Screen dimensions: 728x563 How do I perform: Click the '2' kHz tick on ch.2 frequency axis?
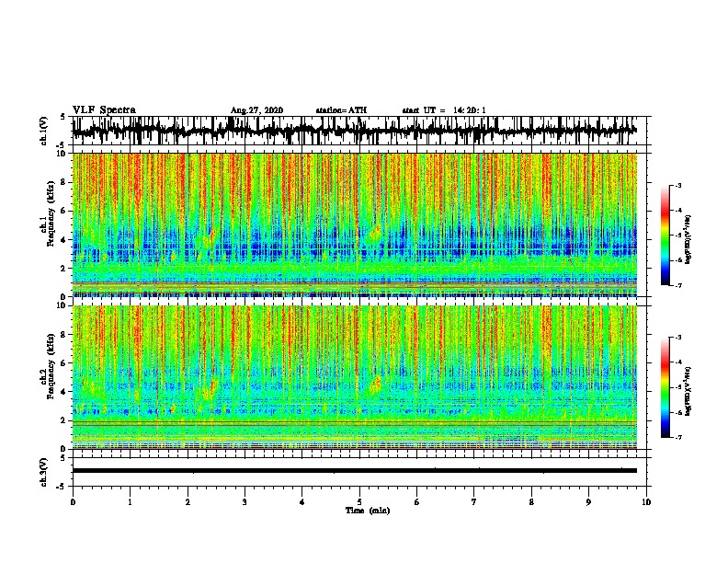(63, 420)
